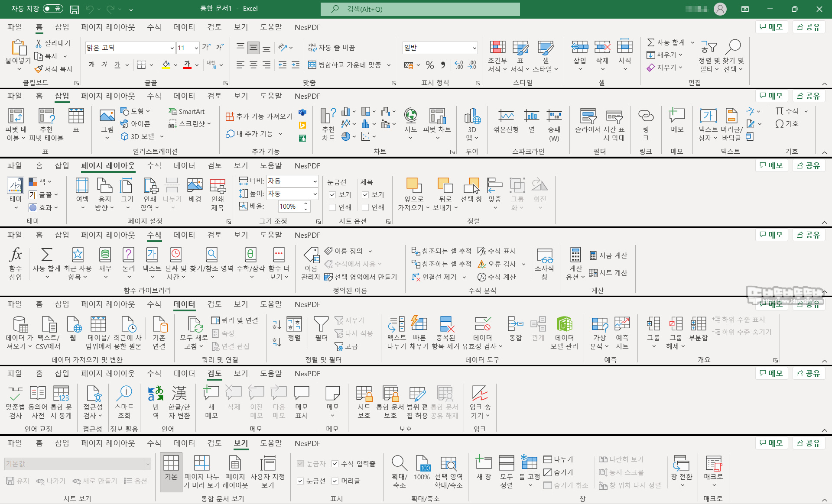Click the 서식 복사 (format painter) icon
832x504 pixels.
(x=39, y=69)
